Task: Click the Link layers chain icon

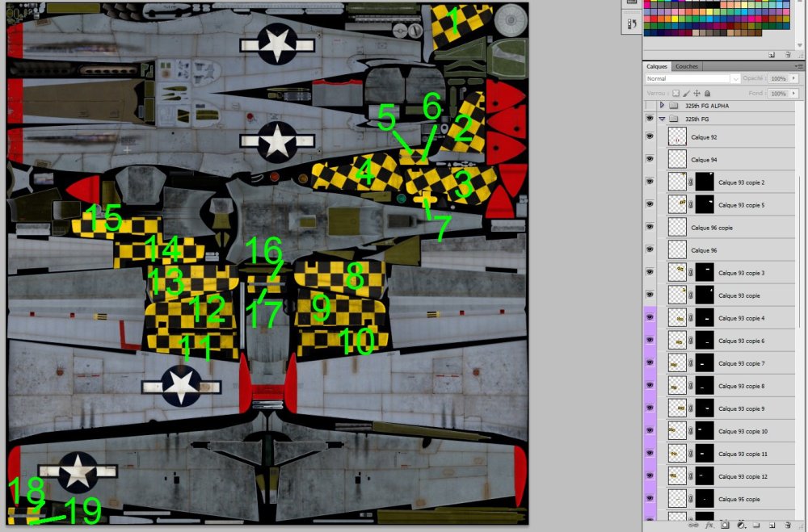Action: (692, 526)
